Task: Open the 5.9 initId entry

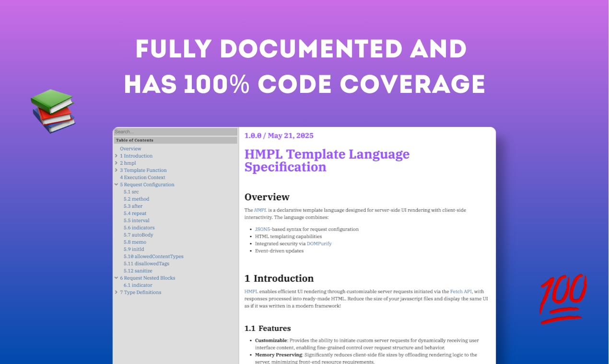Action: click(134, 250)
